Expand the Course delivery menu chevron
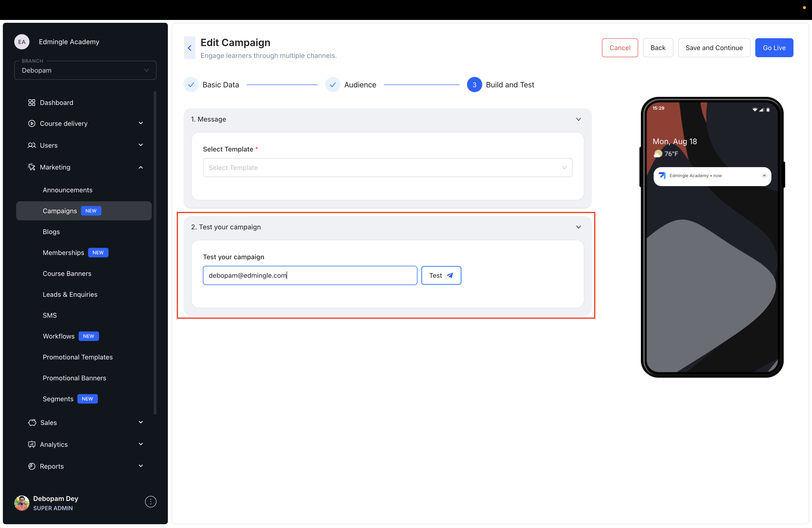This screenshot has height=528, width=812. [x=141, y=123]
